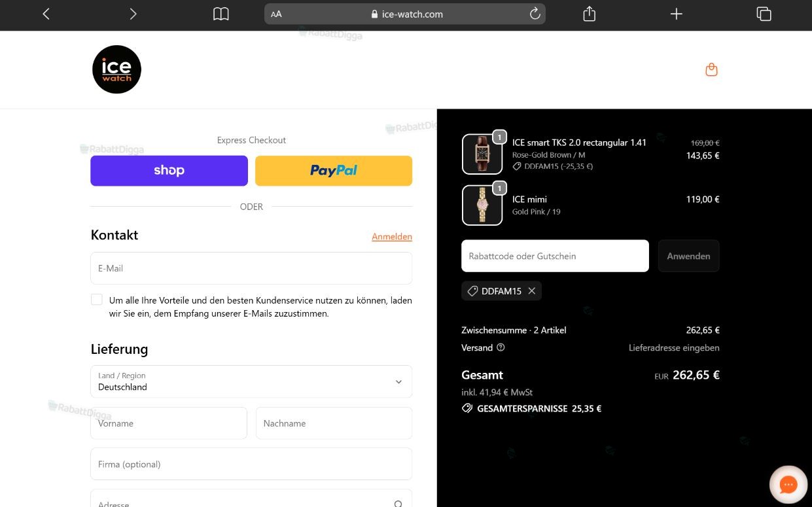
Task: Open the orange shopping bag cart
Action: pos(711,69)
